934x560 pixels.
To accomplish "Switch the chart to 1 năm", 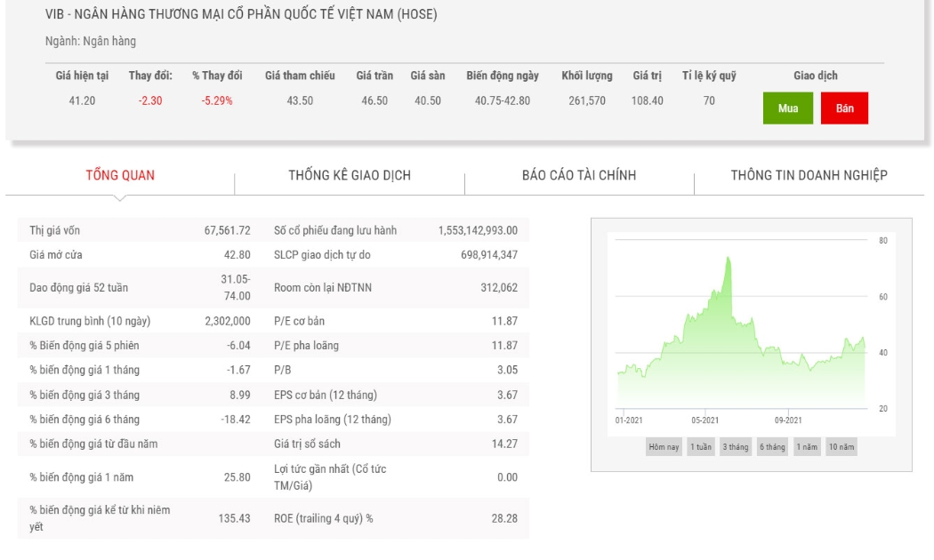I will (807, 447).
